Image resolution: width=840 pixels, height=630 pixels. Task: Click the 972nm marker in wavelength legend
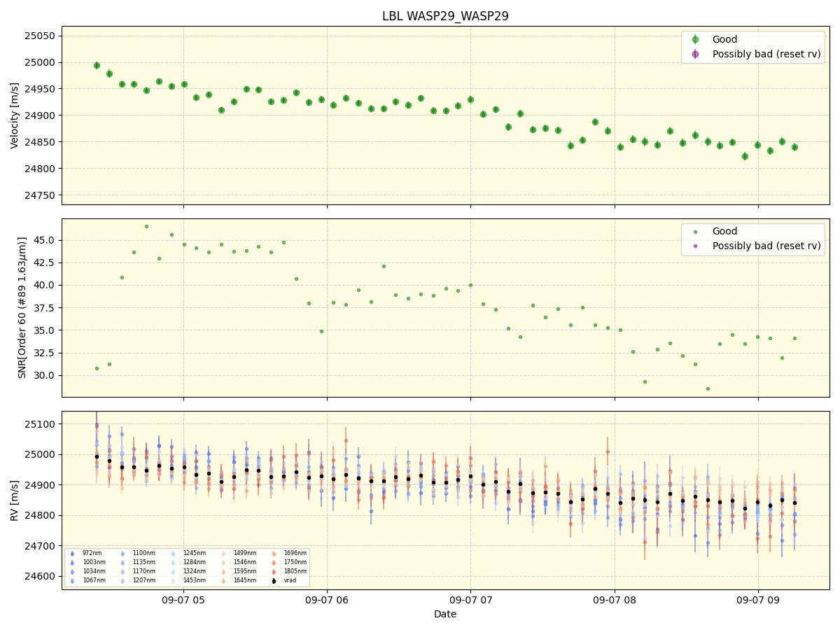pyautogui.click(x=72, y=554)
